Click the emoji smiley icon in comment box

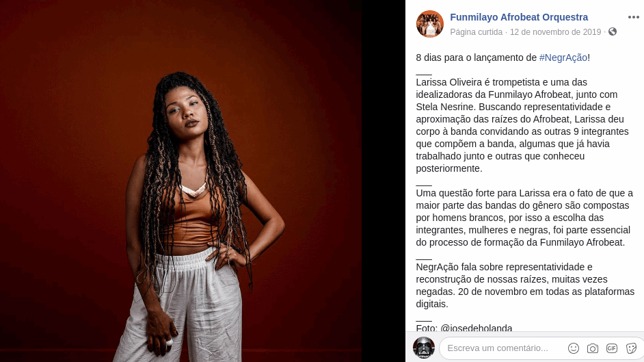point(574,348)
